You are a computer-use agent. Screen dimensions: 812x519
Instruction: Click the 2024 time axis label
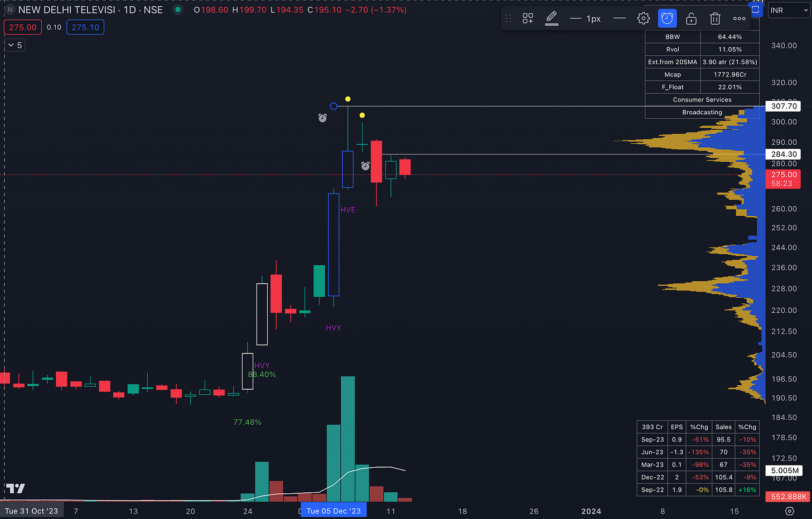pos(591,511)
